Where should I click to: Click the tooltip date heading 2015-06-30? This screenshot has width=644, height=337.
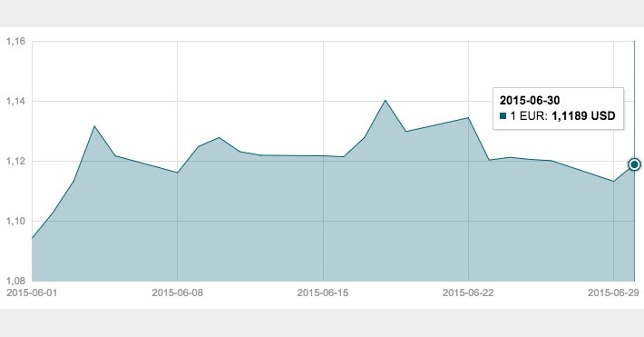[x=530, y=101]
